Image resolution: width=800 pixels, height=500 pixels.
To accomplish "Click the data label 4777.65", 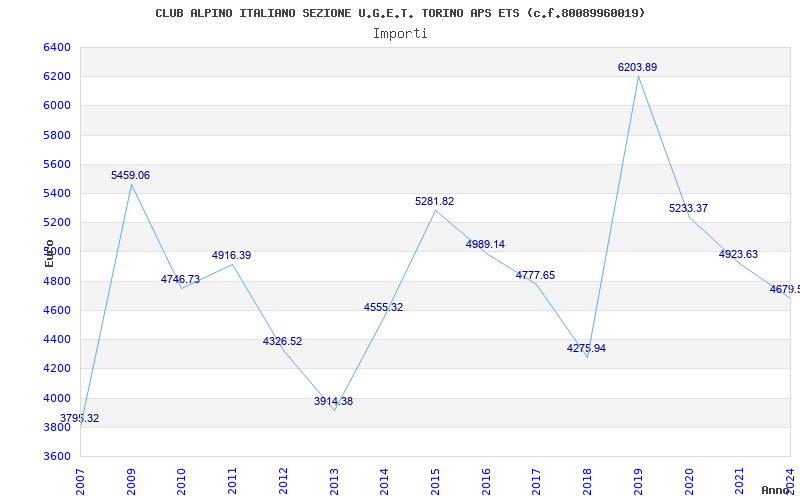I will coord(536,276).
